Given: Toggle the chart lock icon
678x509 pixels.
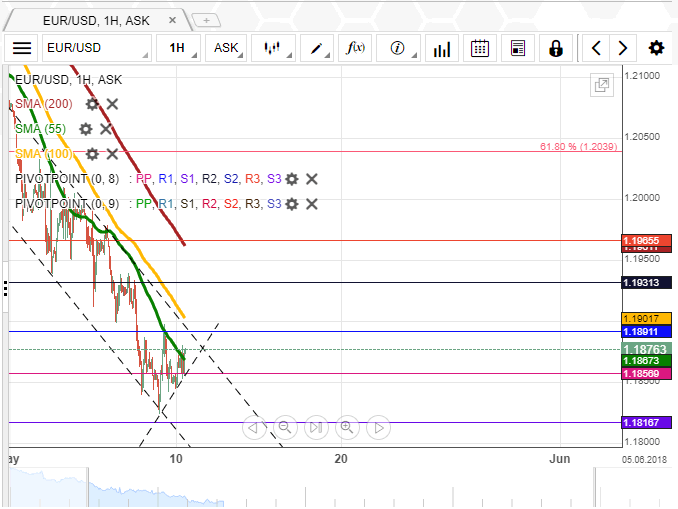Looking at the screenshot, I should point(555,48).
